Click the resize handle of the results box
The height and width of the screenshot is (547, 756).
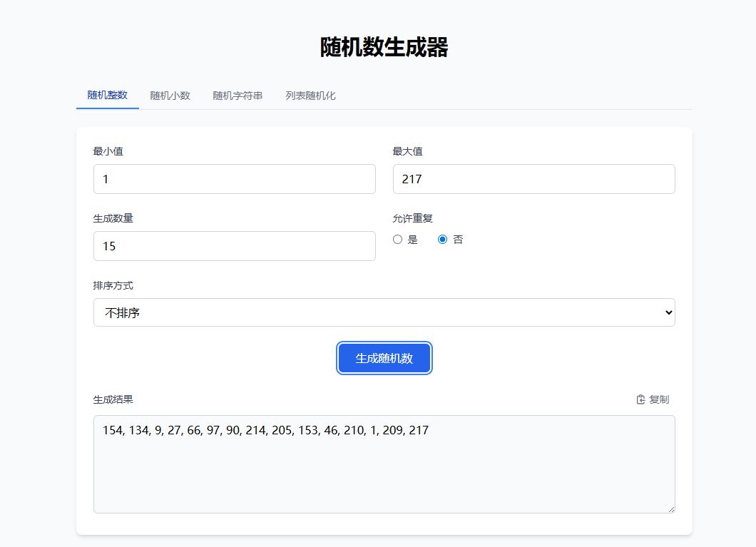tap(670, 508)
